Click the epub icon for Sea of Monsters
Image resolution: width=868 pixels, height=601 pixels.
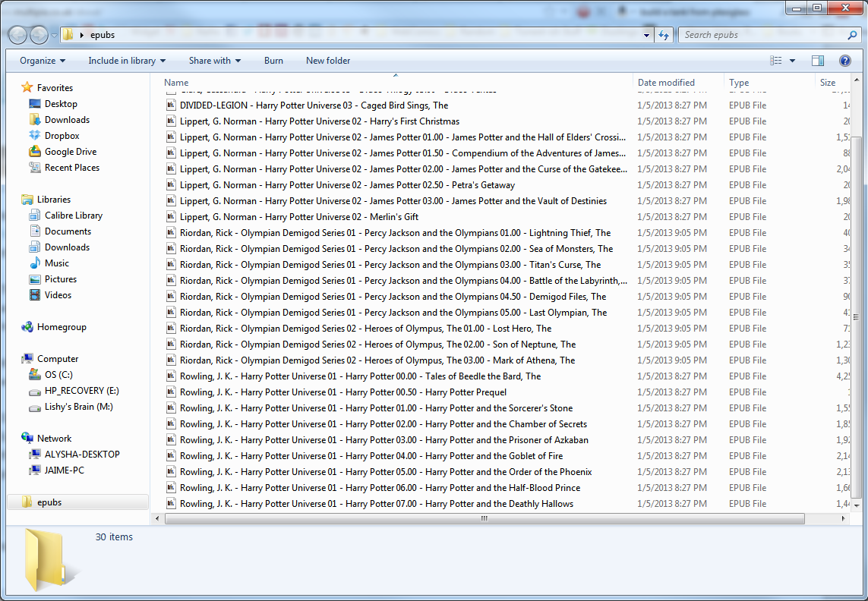click(171, 249)
